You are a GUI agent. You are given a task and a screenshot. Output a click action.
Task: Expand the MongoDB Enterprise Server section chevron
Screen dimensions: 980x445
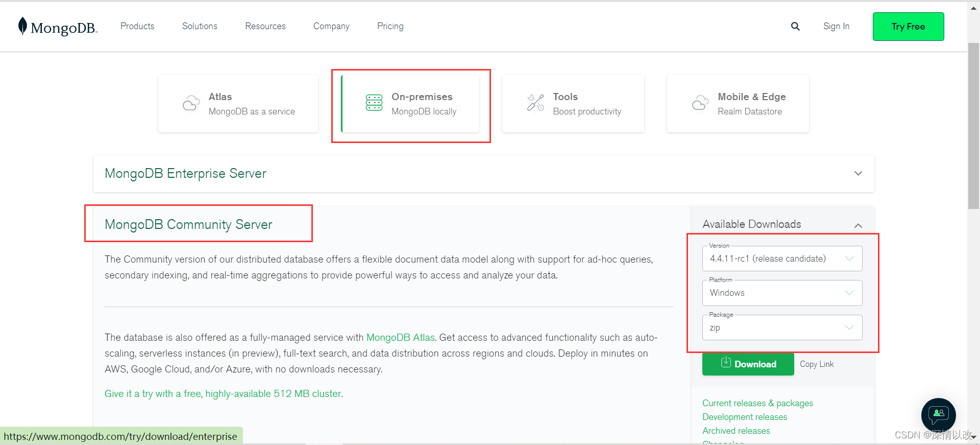tap(859, 174)
